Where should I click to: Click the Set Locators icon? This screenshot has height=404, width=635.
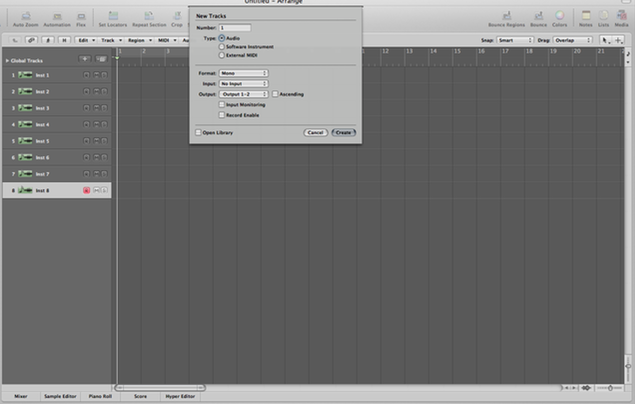(109, 17)
